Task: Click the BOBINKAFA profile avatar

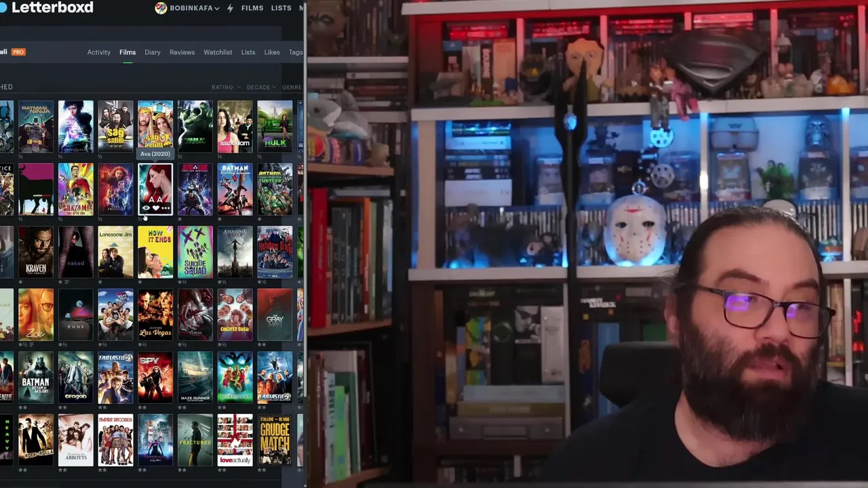Action: pyautogui.click(x=161, y=8)
